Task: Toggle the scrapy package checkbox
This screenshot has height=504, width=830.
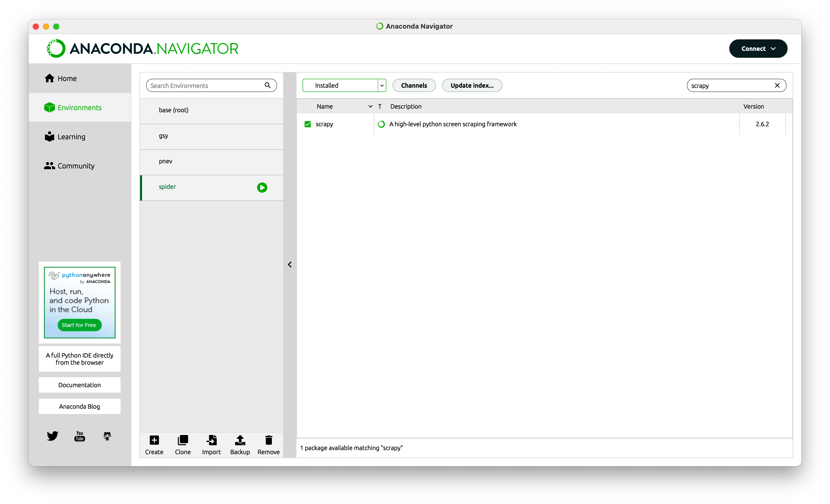Action: click(308, 124)
